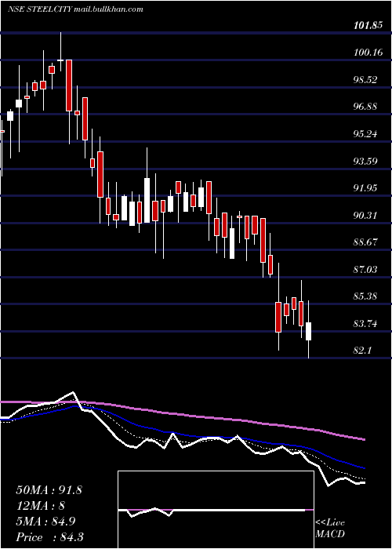This screenshot has height=549, width=392.
Task: Click the NSE STEELCITY mail.bullkhan.com title text
Action: point(75,9)
